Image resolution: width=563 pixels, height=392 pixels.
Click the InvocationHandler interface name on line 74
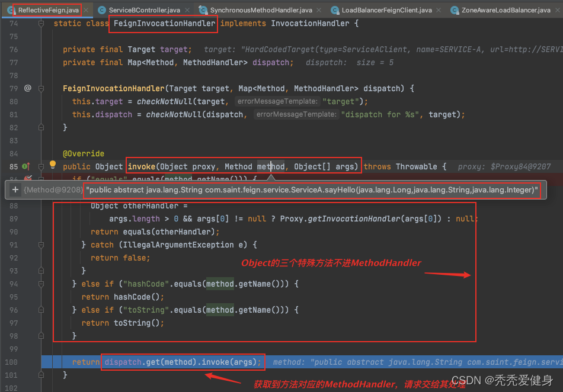tap(310, 23)
